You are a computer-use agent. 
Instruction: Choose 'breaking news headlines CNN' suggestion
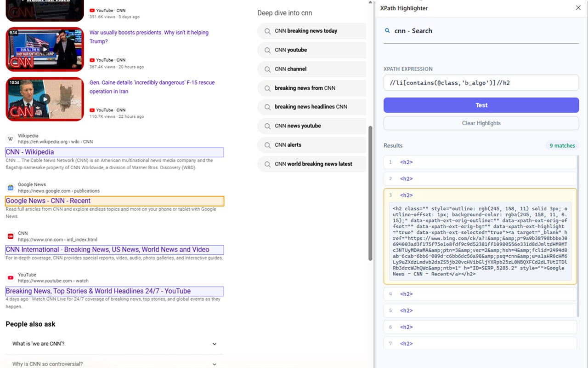tap(311, 107)
